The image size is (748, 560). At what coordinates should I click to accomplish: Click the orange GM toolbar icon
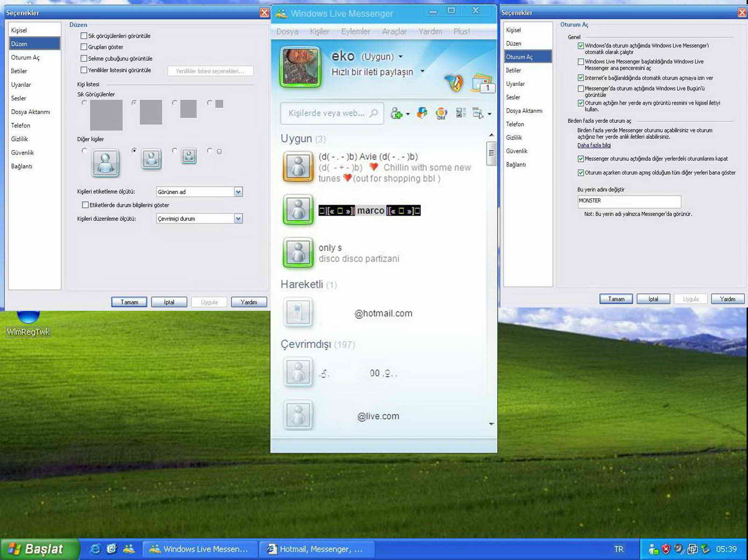click(441, 113)
